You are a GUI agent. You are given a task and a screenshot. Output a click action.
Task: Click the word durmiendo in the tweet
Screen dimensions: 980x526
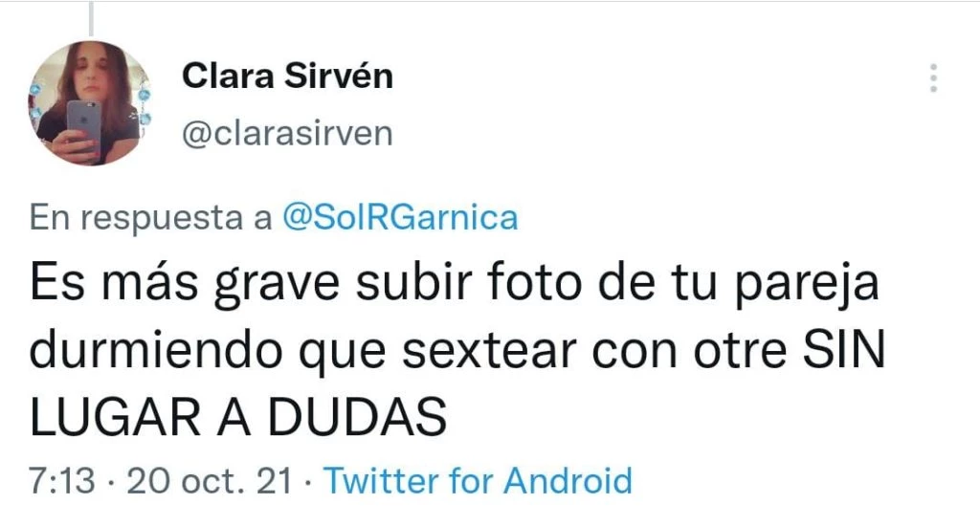155,350
